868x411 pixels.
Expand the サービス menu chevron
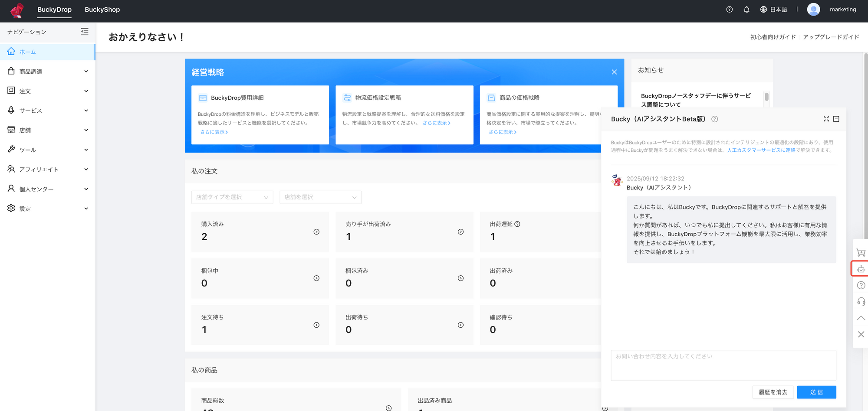click(86, 110)
